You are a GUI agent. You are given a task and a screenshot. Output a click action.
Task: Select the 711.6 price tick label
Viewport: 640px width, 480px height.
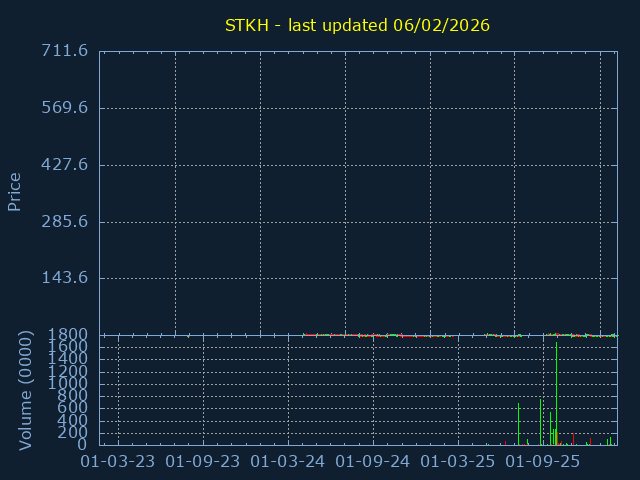[64, 51]
